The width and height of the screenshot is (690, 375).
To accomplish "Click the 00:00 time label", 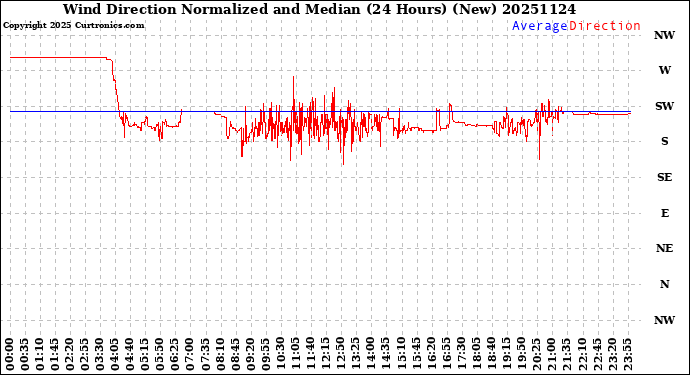I will click(x=10, y=355).
